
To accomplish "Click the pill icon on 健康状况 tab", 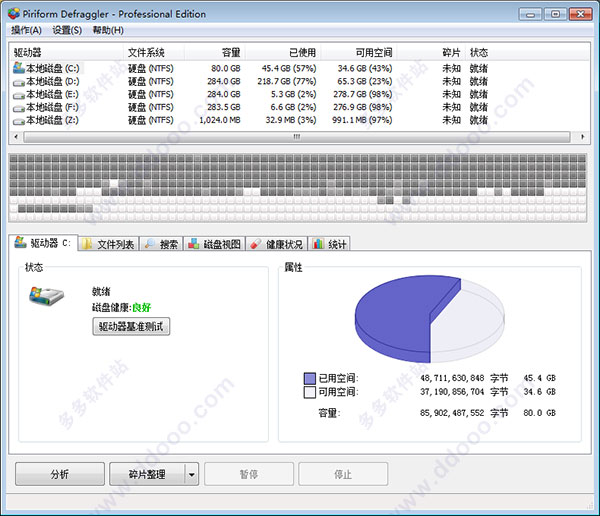I will [x=255, y=244].
